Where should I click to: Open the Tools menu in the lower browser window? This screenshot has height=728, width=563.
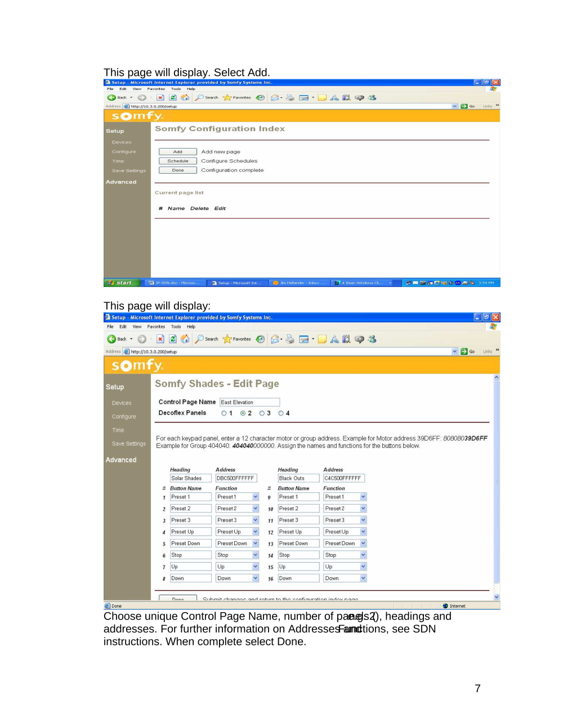pyautogui.click(x=176, y=327)
